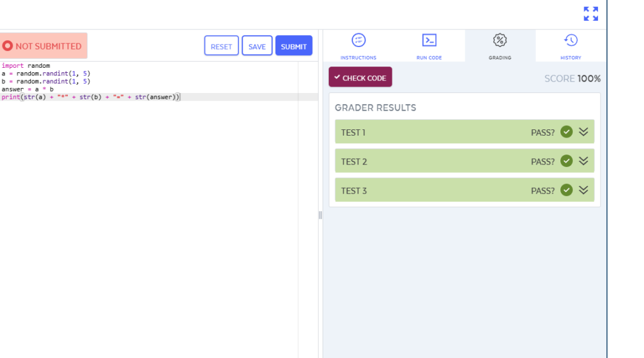Click the green checkmark on Test 3
Viewport: 644px width, 358px height.
pos(566,190)
